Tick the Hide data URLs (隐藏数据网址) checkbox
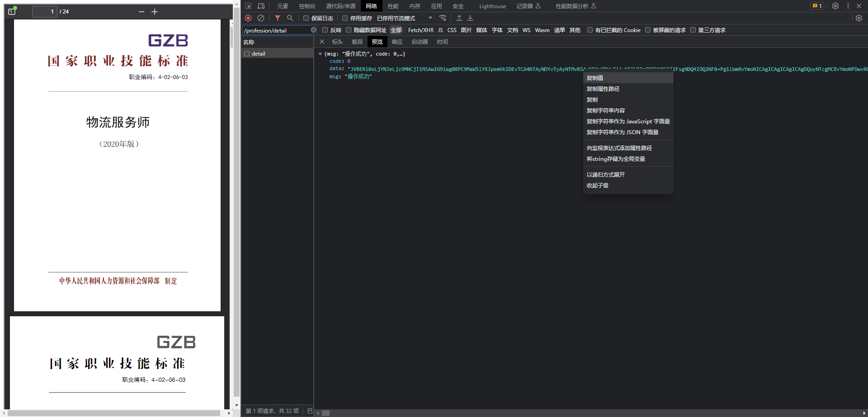868x417 pixels. [x=349, y=30]
